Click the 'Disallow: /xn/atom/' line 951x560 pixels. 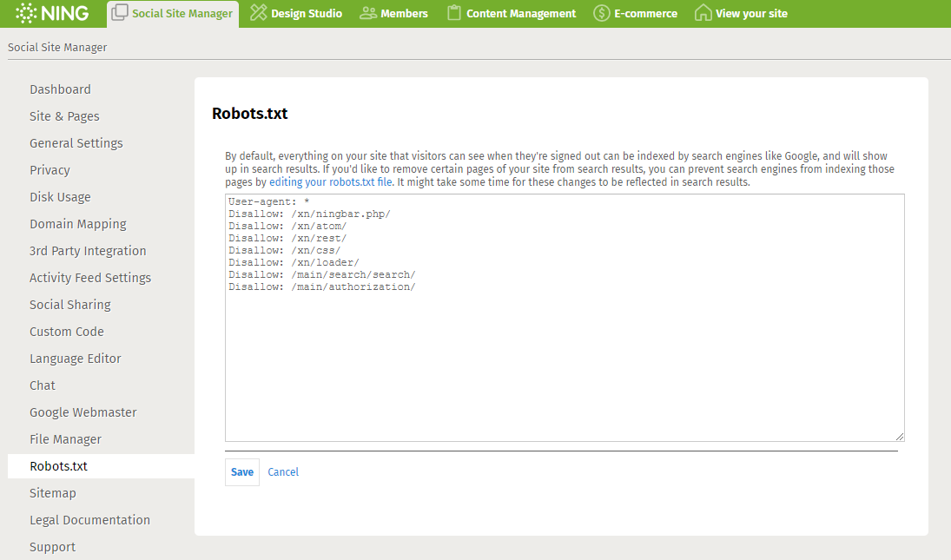tap(287, 226)
